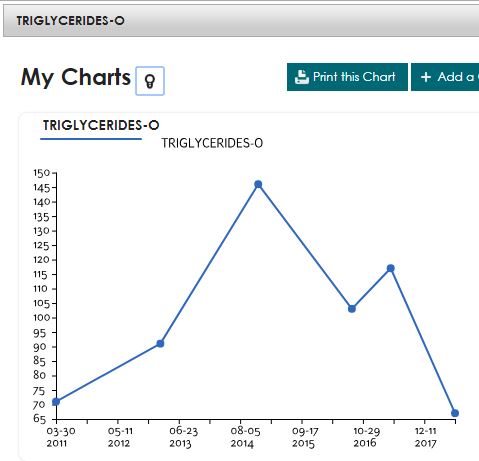This screenshot has width=479, height=461.
Task: Click the blue legend line under TRIGLYCERIDES-O
Action: click(91, 139)
